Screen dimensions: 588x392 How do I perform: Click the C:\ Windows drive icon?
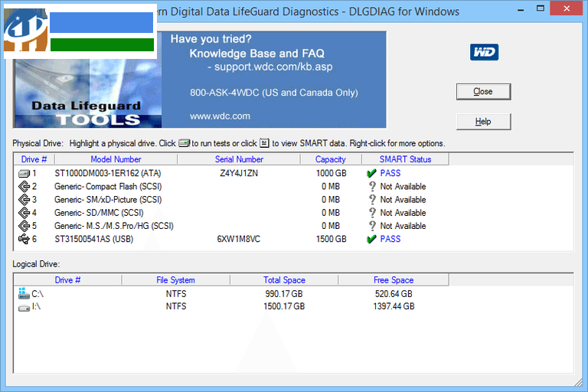[24, 293]
